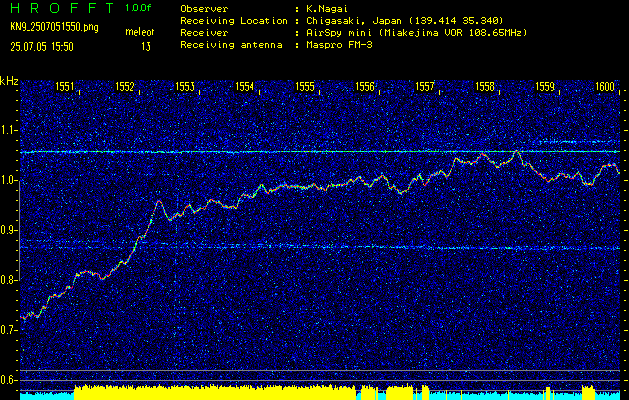Click the timestamp 25.07.05 15:50
629x400 pixels.
[42, 47]
